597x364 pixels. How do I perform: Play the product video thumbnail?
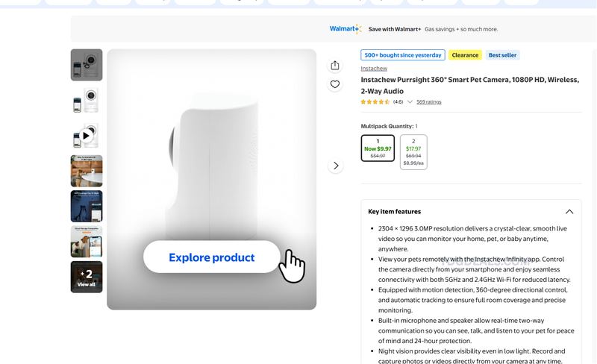(x=87, y=136)
